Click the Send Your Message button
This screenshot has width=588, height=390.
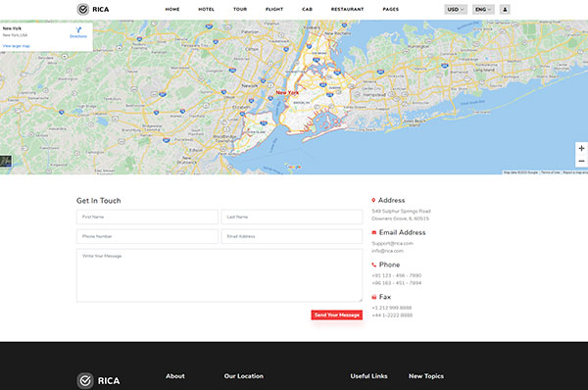pyautogui.click(x=337, y=315)
